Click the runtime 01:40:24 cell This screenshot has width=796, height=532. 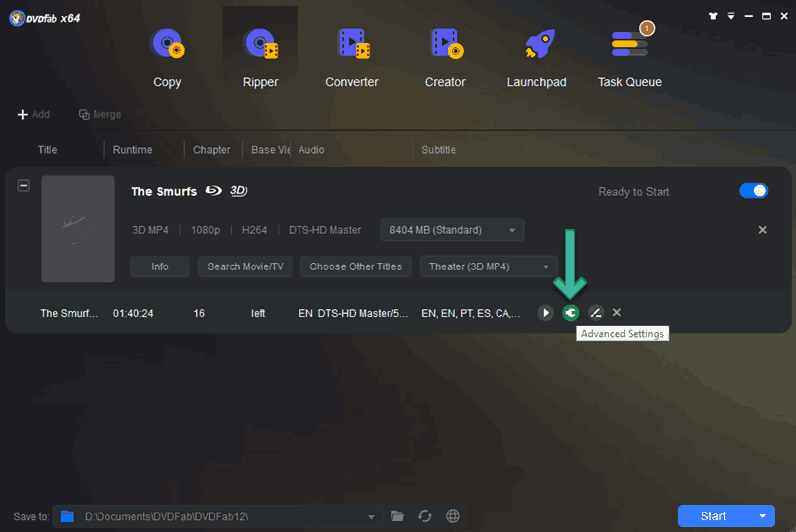pyautogui.click(x=133, y=313)
